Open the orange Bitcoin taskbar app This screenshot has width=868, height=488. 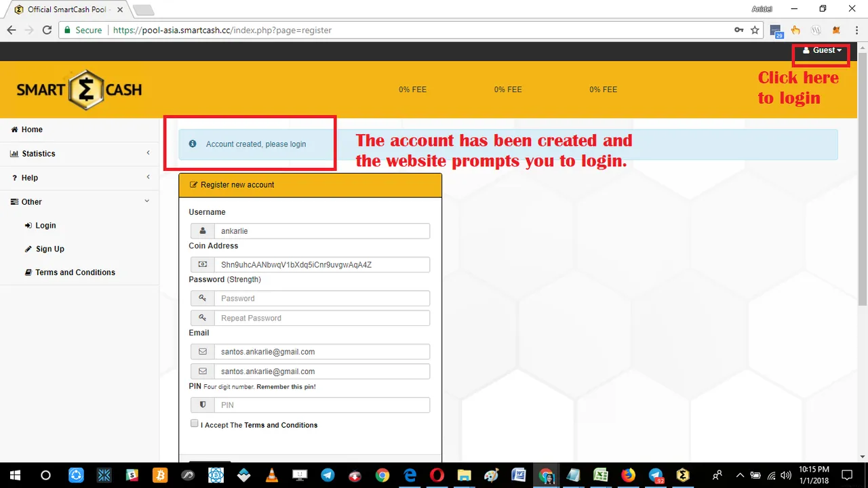click(159, 475)
